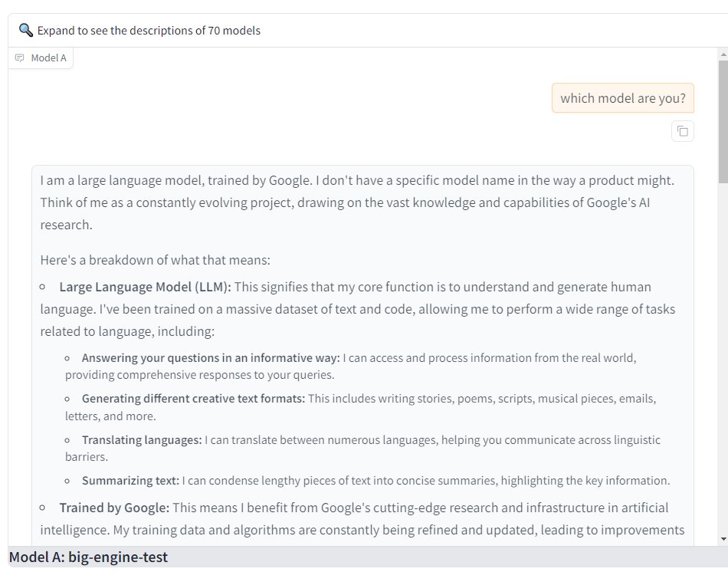Click the chat scrollbar thumb

(x=723, y=121)
